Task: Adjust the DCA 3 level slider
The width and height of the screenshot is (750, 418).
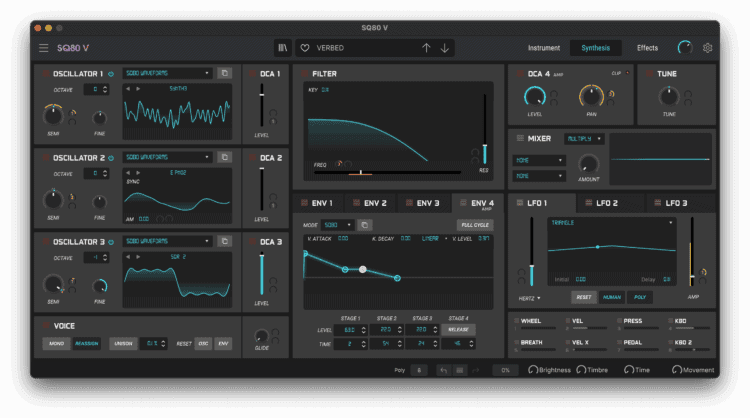Action: coord(262,274)
